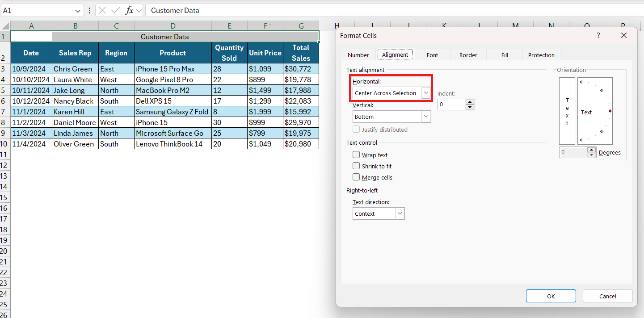The image size is (644, 318).
Task: Decrease the Indent value with down arrow
Action: tap(470, 107)
